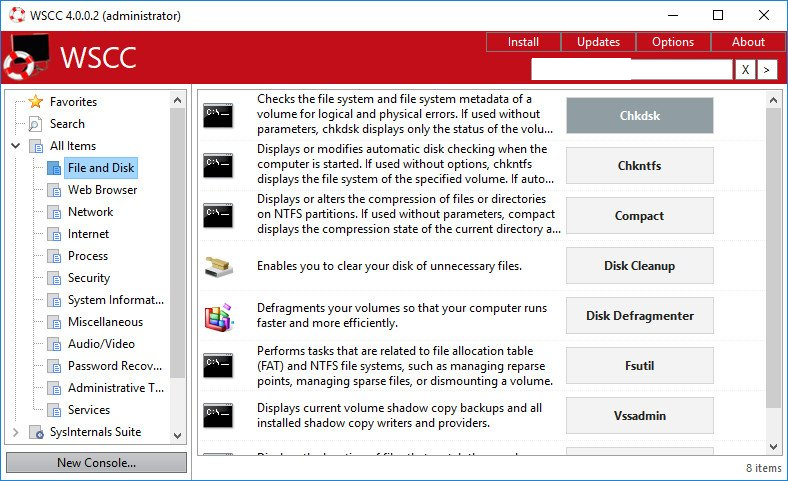Click the Miscellaneous page icon
Viewport: 788px width, 481px height.
(54, 322)
